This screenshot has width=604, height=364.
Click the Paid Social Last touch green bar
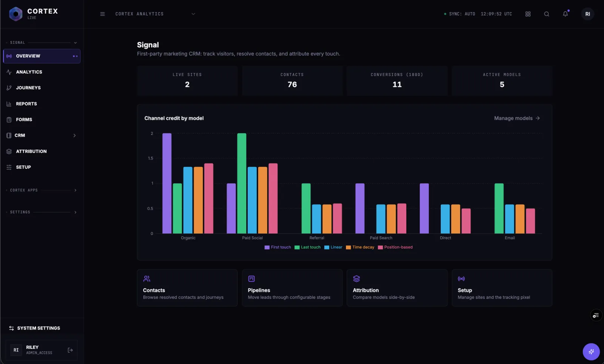coord(242,183)
